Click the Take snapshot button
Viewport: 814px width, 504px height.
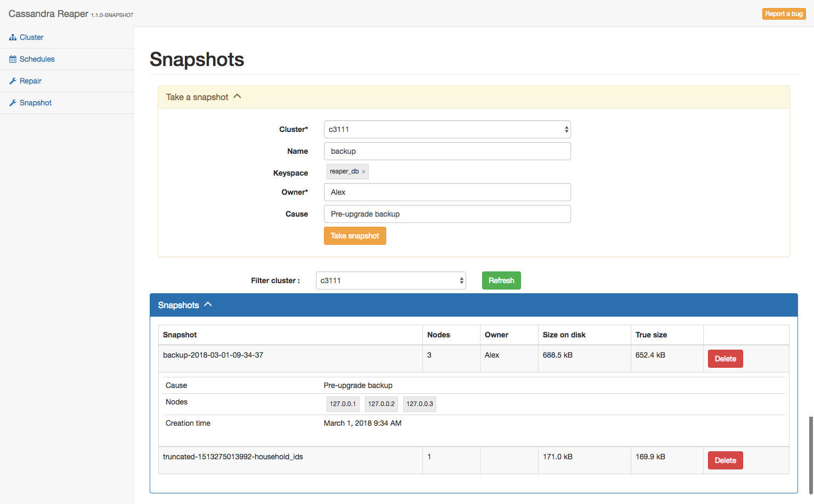pos(355,236)
